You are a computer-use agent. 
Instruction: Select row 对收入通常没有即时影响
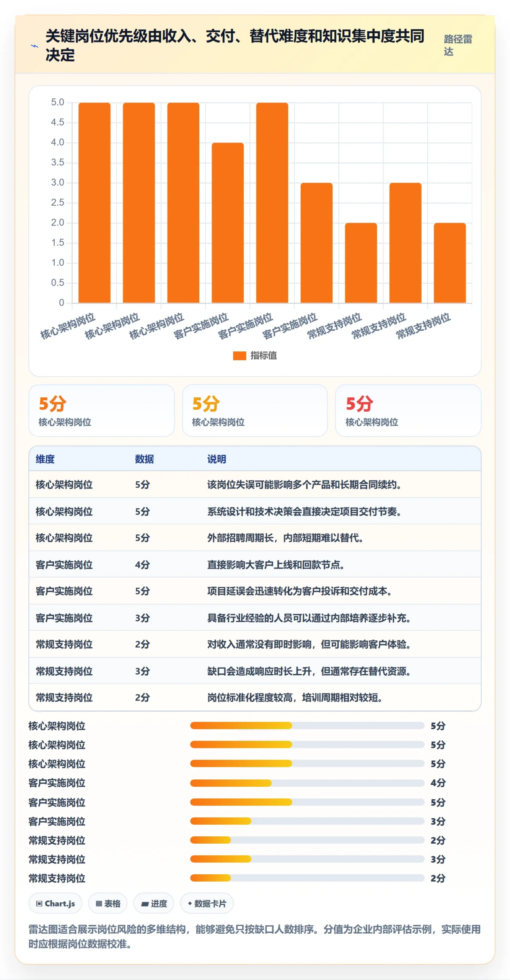tap(255, 644)
